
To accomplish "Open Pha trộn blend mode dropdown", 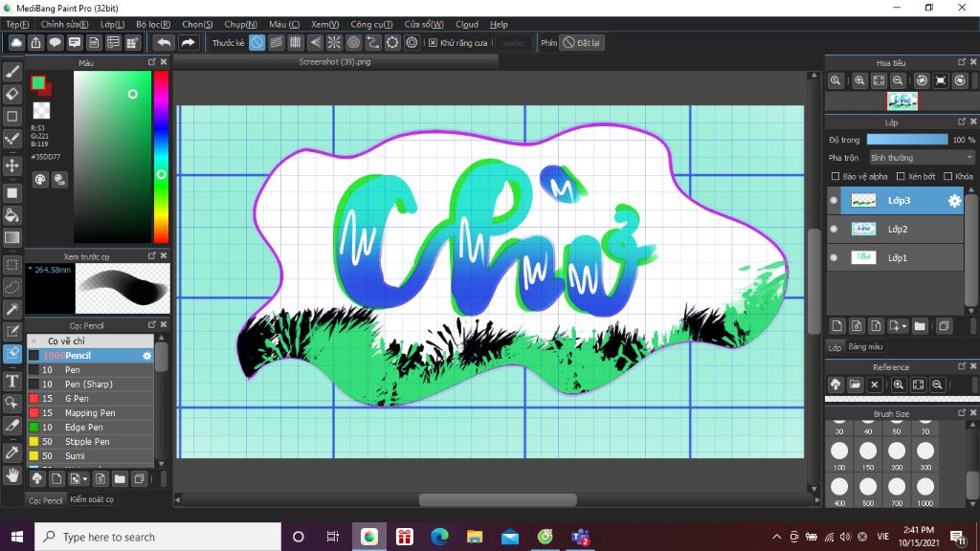I will 922,158.
